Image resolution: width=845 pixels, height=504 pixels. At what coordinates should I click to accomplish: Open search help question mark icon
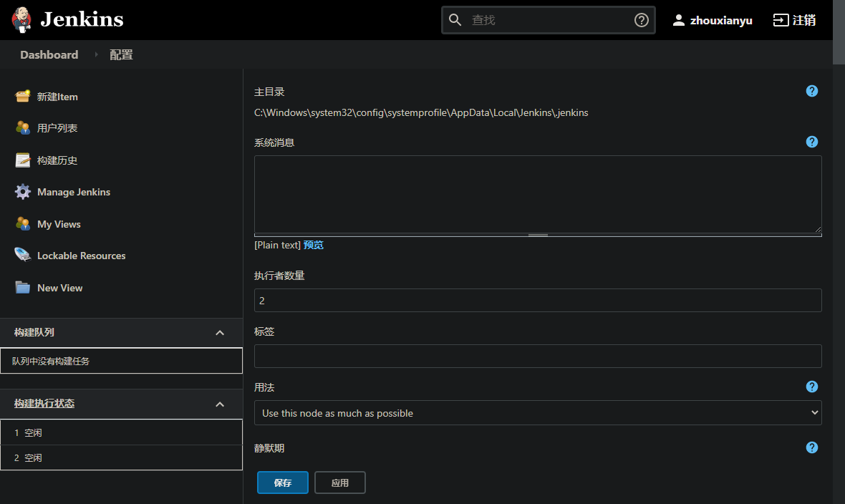642,20
